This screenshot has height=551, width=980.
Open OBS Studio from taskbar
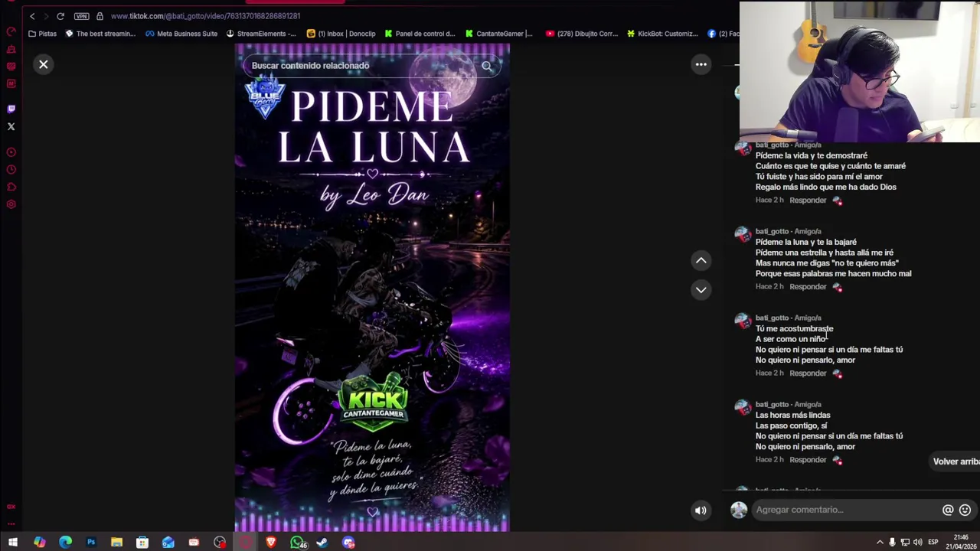click(220, 543)
